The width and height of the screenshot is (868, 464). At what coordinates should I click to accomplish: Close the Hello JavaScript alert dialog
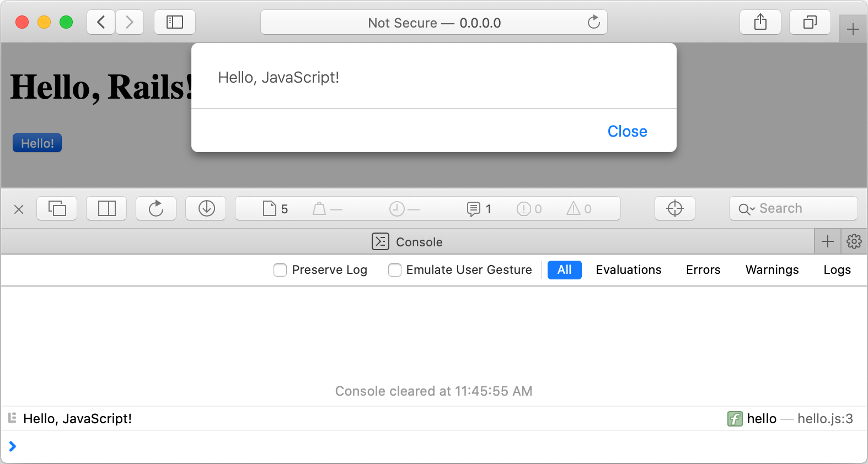click(x=627, y=131)
